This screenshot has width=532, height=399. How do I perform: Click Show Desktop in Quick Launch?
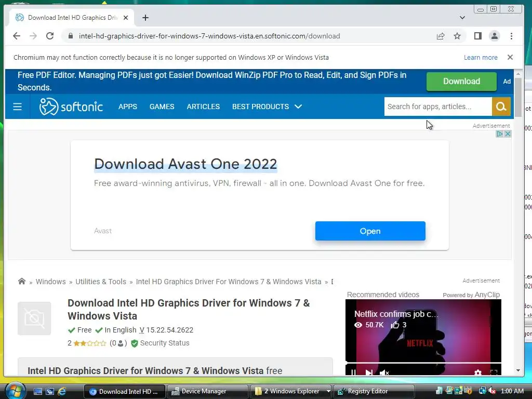37,391
